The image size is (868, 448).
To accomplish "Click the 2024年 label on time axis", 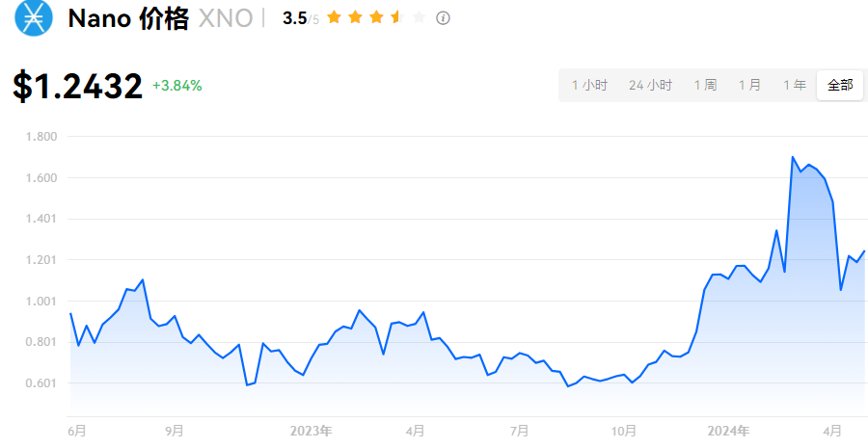I will coord(728,431).
